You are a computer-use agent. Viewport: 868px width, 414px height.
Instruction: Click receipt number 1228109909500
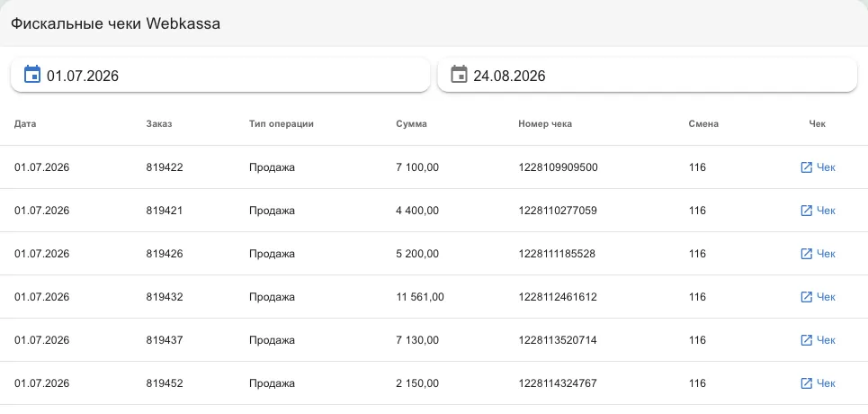point(558,167)
